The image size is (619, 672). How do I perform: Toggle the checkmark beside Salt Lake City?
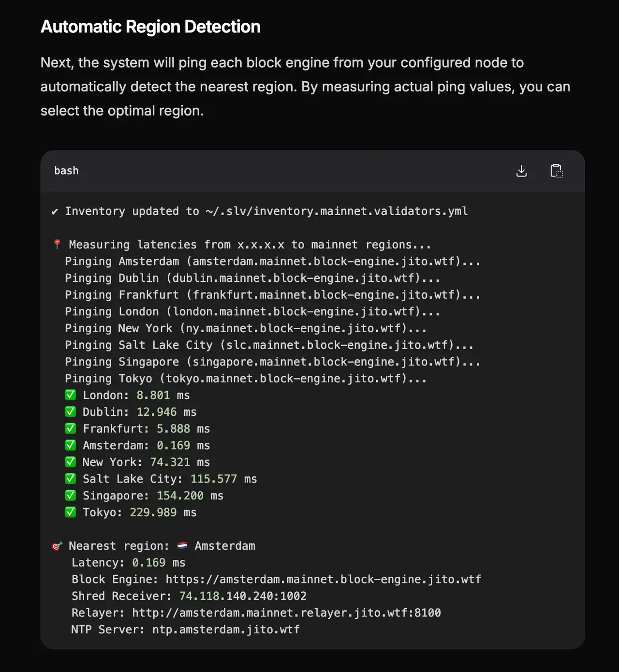pos(71,479)
